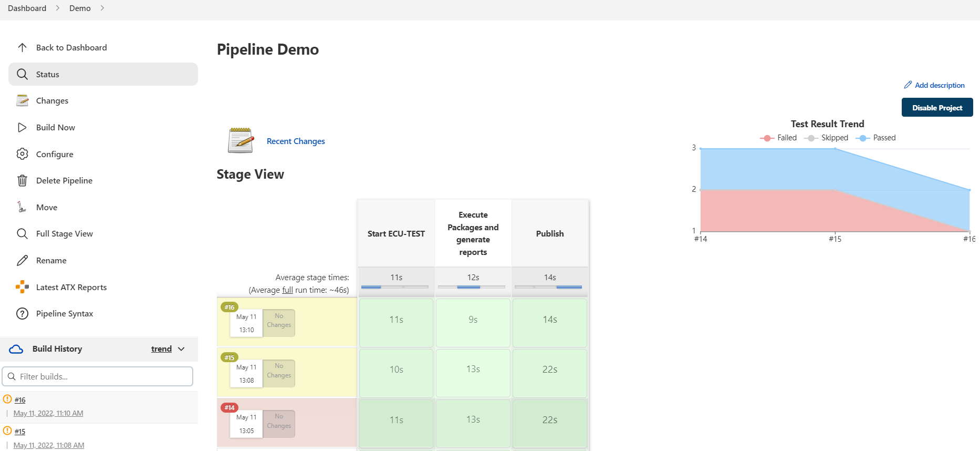Choose Delete Pipeline in the sidebar
The image size is (980, 451).
[103, 180]
